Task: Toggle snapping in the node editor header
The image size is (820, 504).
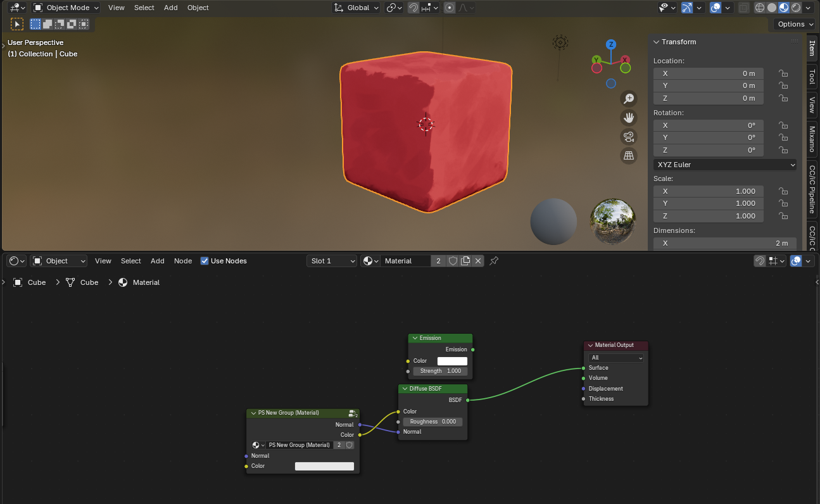Action: [760, 261]
